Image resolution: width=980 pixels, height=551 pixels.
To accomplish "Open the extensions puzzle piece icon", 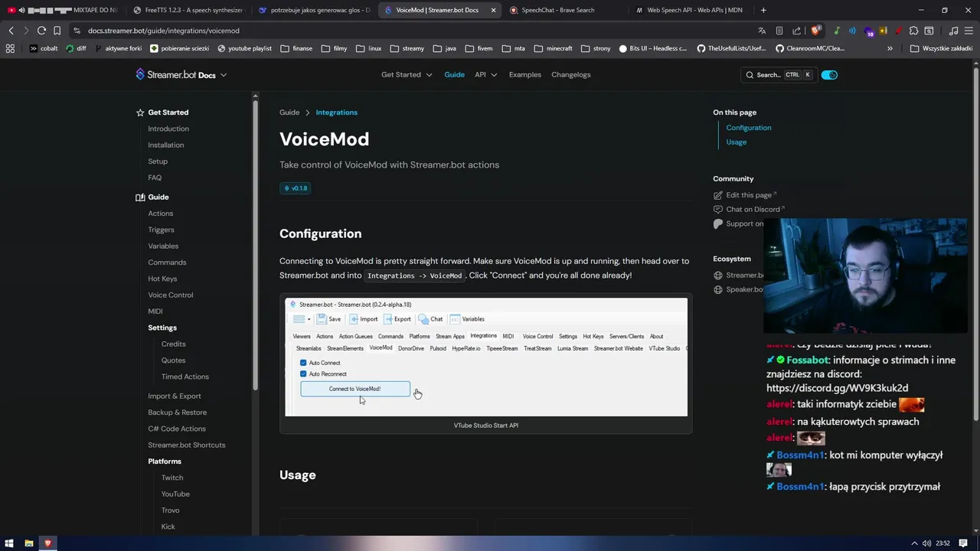I will click(913, 31).
